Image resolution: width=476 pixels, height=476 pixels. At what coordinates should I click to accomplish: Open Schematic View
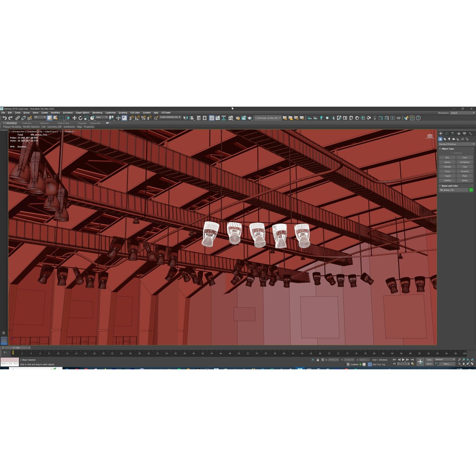pos(224,118)
